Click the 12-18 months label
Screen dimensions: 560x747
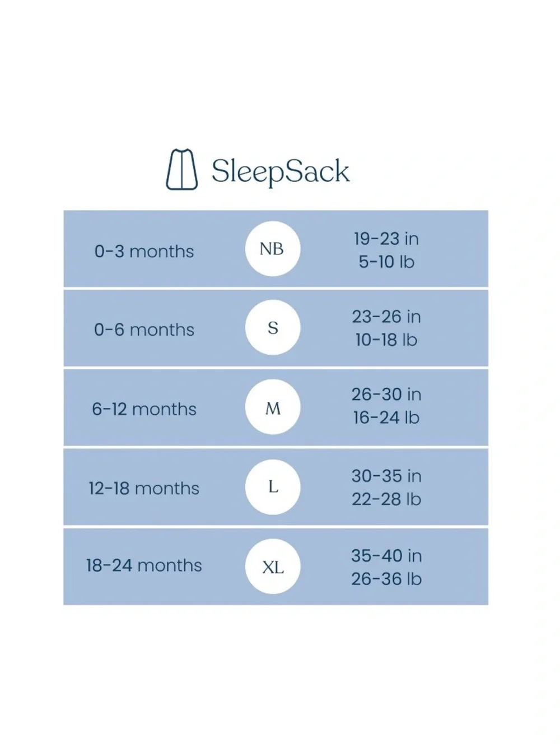click(144, 488)
